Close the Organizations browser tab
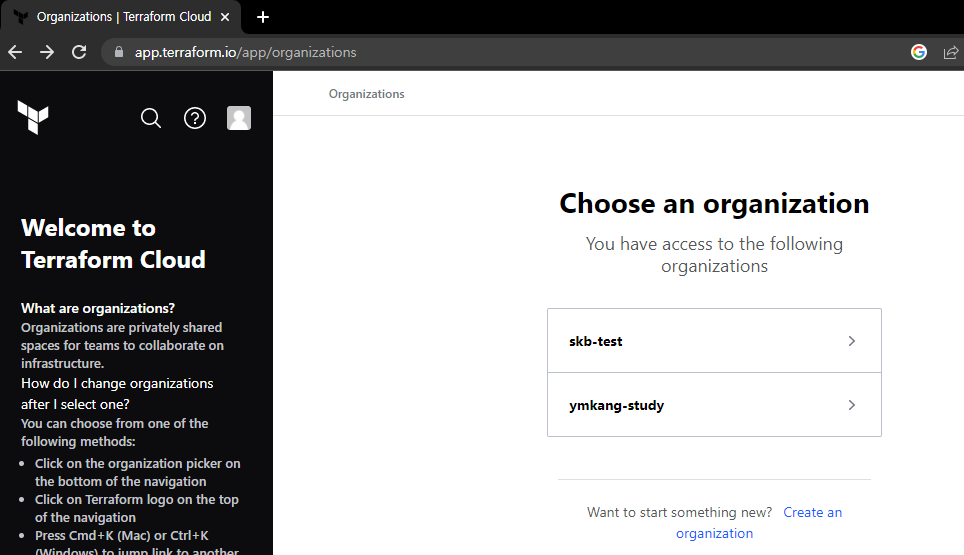 (x=225, y=17)
